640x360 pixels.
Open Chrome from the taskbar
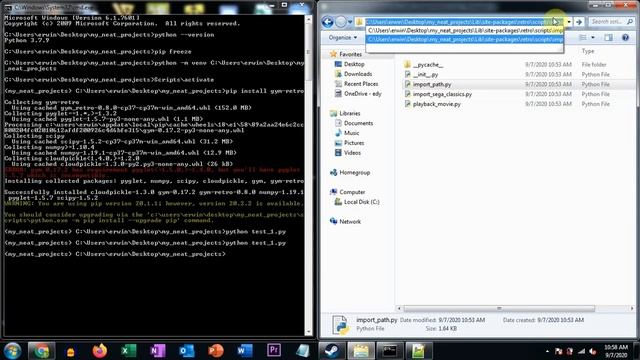click(x=41, y=351)
